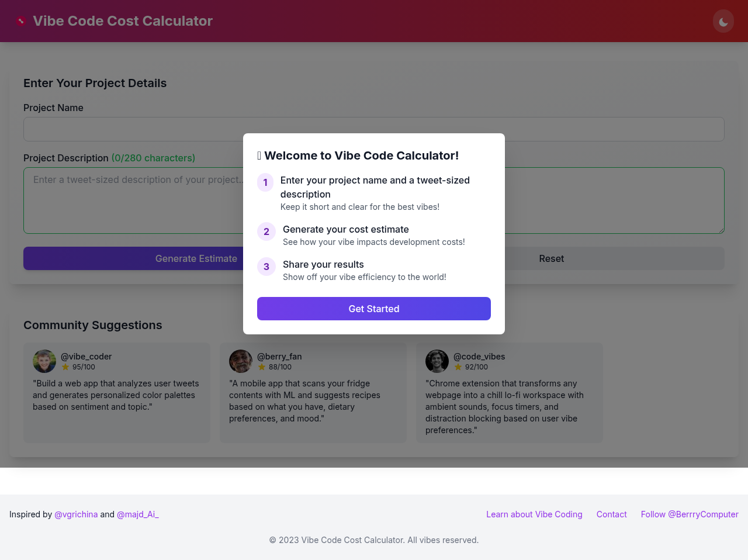Click the star rating icon next to @vibe_coder
Viewport: 748px width, 560px height.
point(66,367)
